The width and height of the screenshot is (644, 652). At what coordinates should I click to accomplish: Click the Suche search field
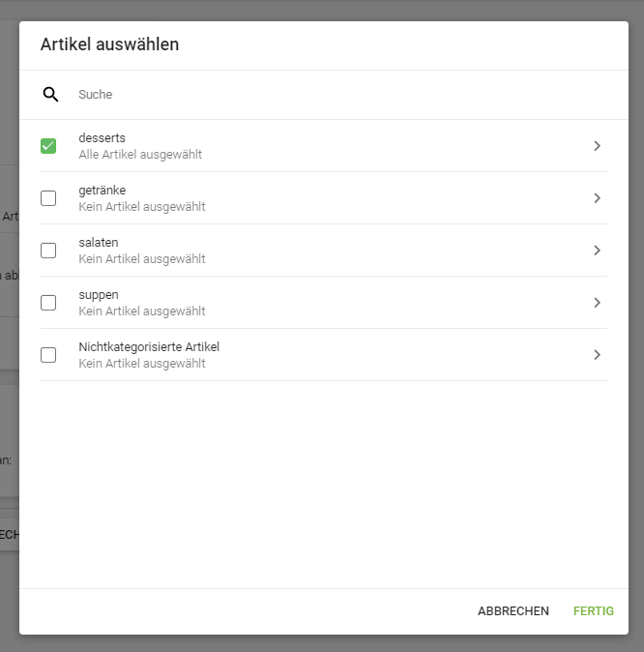coord(290,95)
